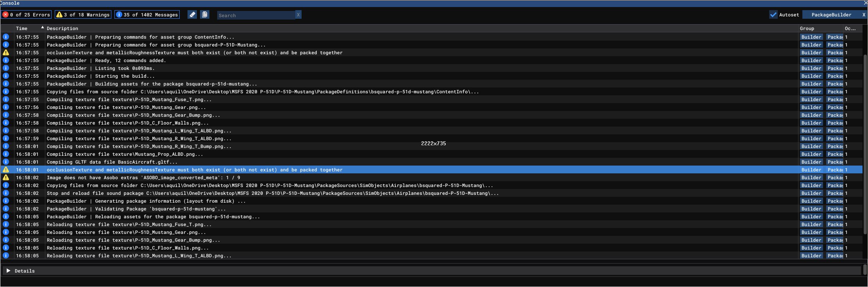
Task: Click the Group column header
Action: [x=807, y=29]
